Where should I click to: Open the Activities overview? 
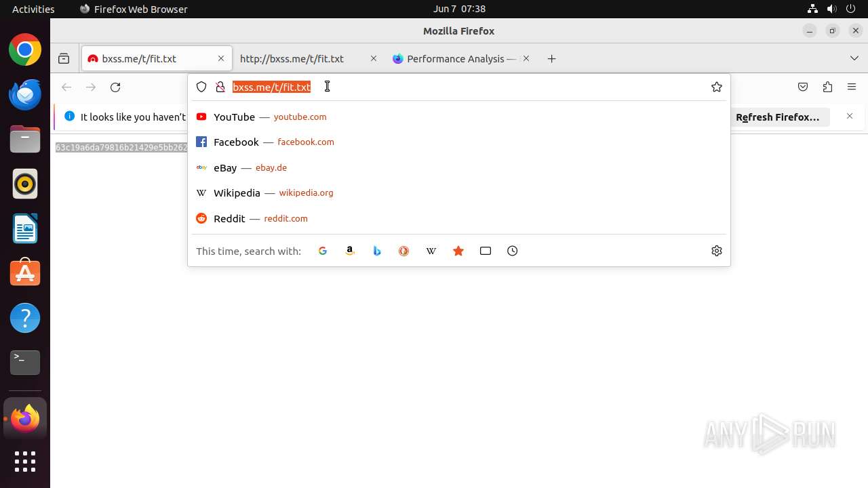click(x=33, y=9)
